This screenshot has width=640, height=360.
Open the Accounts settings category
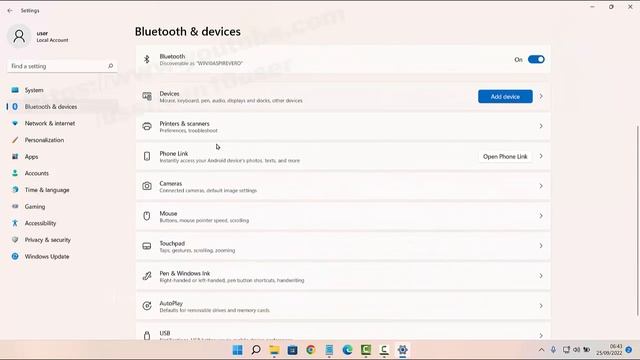click(61, 173)
